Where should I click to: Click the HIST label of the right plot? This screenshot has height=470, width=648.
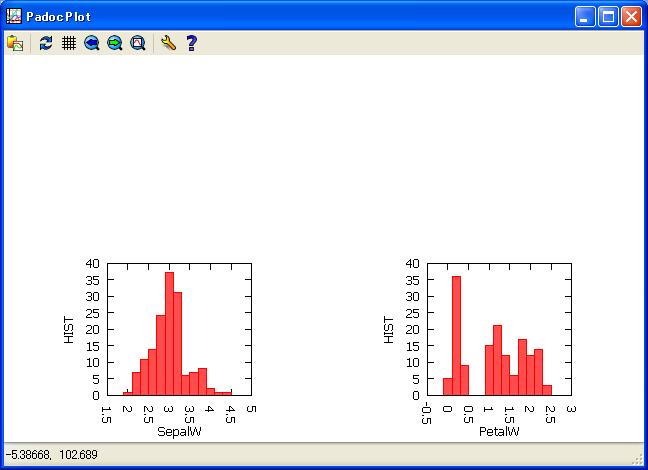[389, 330]
